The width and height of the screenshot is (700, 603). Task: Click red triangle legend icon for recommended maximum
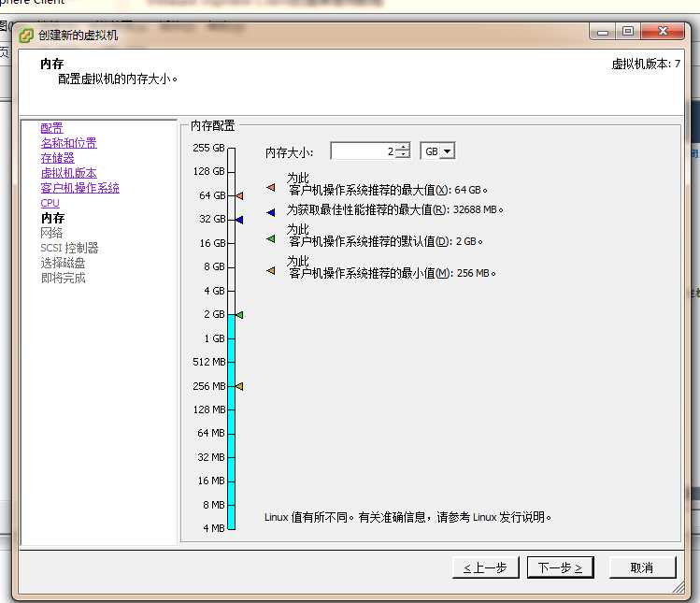pos(270,188)
